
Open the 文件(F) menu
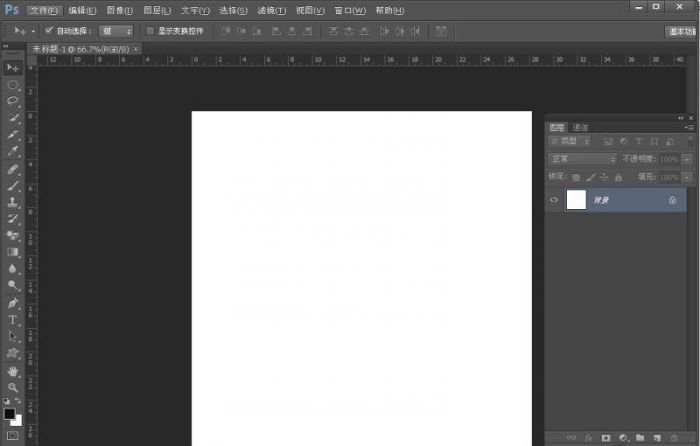tap(44, 10)
